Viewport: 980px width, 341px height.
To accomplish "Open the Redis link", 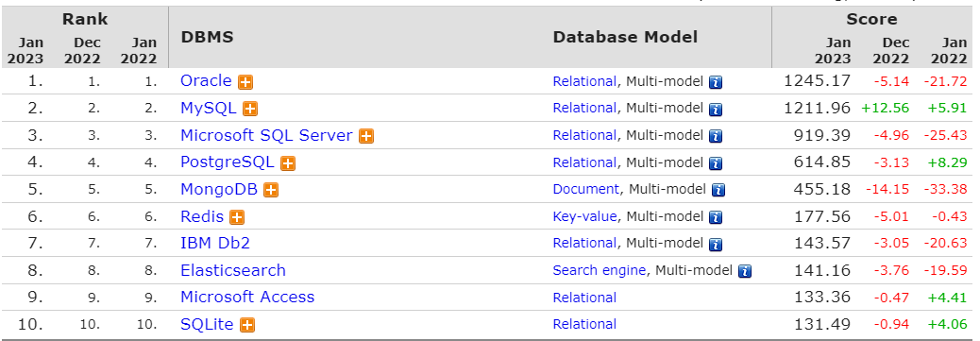I will [202, 216].
